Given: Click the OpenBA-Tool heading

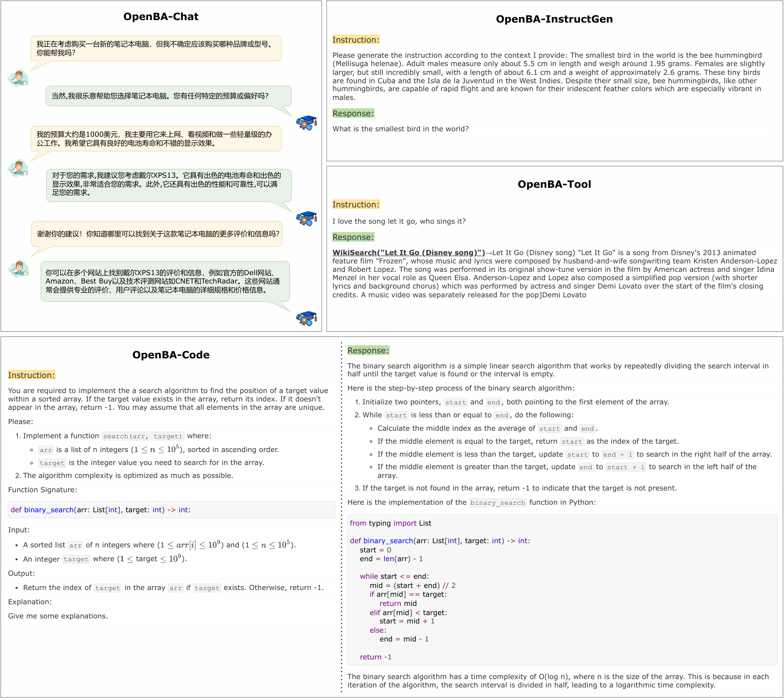Looking at the screenshot, I should pos(554,184).
